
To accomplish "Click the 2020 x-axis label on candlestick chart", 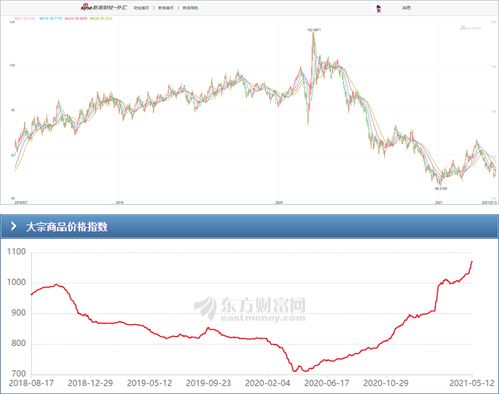I will (279, 202).
